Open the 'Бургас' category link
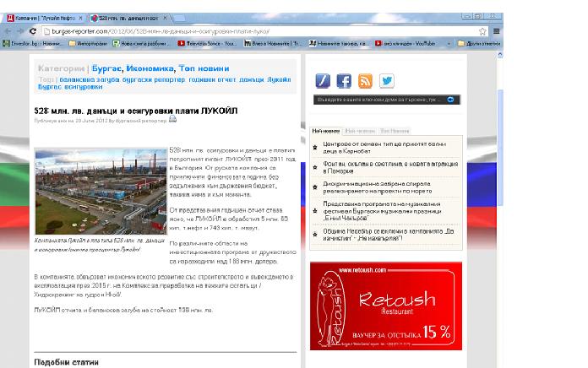The height and width of the screenshot is (368, 588). tap(106, 68)
